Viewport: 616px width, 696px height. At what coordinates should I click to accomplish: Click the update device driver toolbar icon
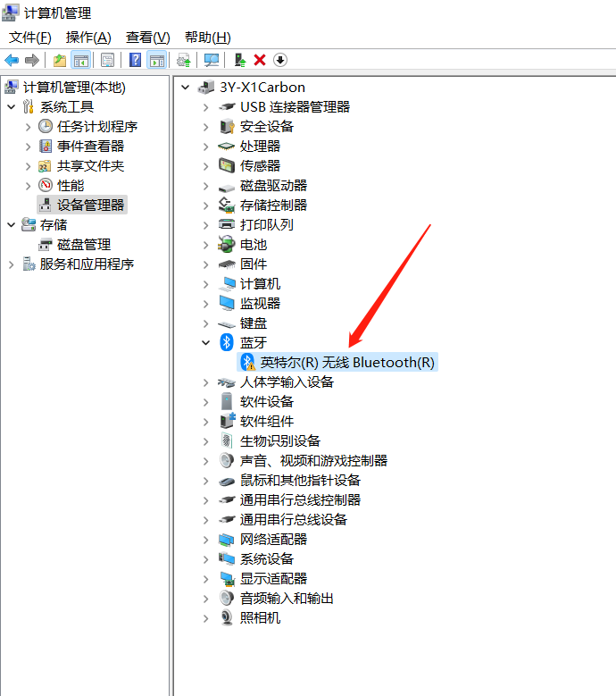[184, 60]
